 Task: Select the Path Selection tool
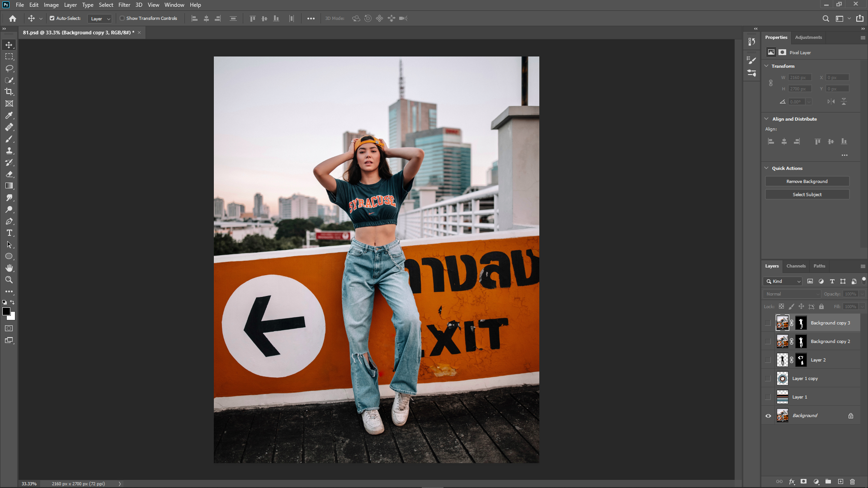coord(9,244)
